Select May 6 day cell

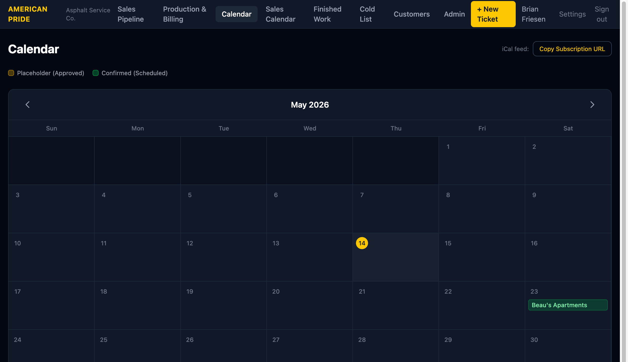coord(309,209)
